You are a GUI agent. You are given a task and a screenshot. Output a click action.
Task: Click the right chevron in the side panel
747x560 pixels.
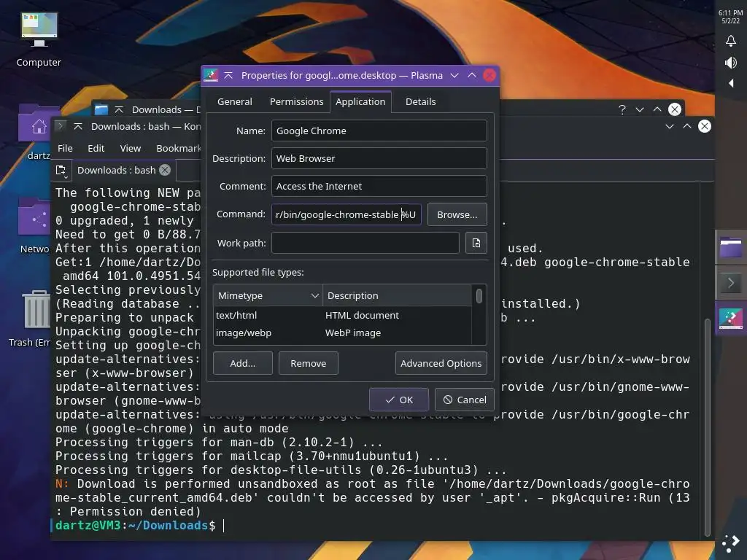coord(731,283)
